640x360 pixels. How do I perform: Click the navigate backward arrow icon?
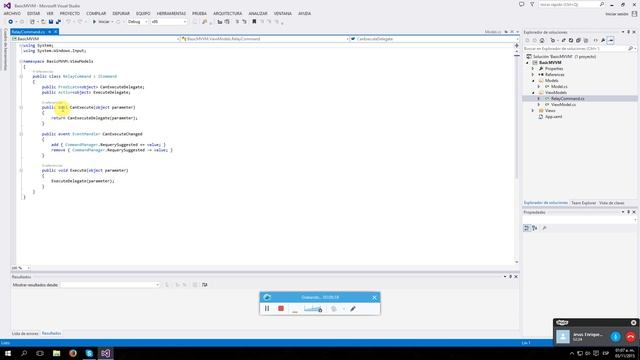click(x=10, y=22)
